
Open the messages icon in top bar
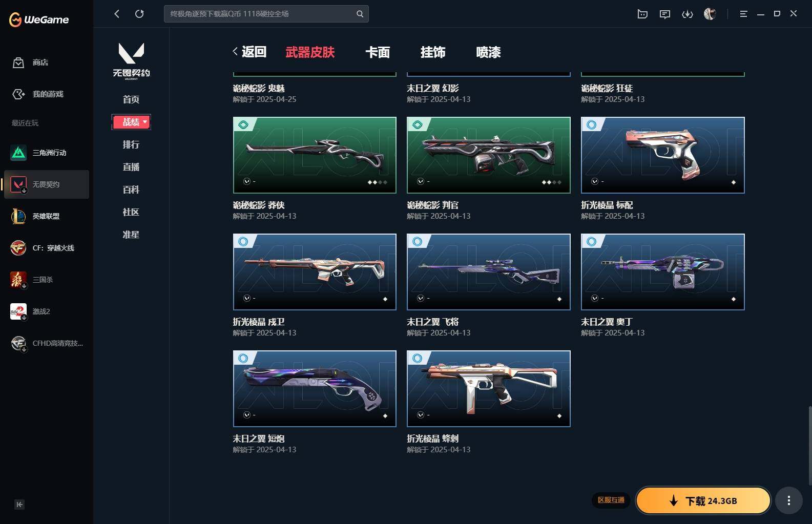pos(665,14)
